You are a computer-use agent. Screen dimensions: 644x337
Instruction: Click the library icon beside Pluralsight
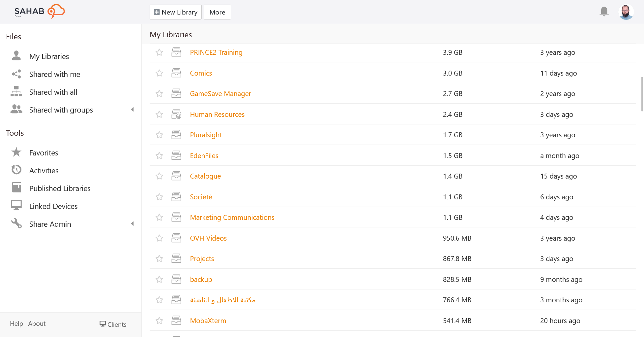[x=176, y=135]
